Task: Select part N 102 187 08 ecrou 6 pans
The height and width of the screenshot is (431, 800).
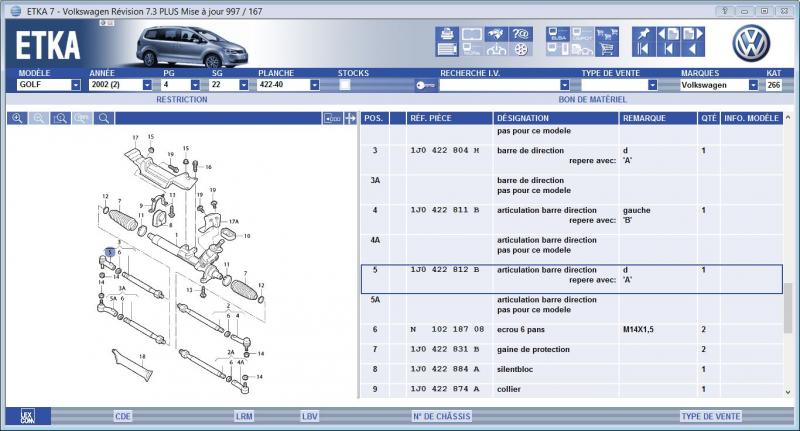Action: (x=571, y=329)
